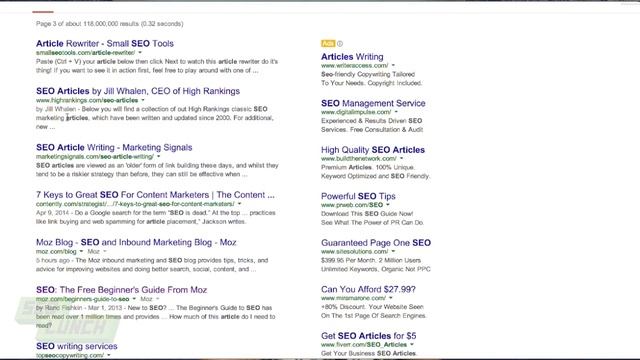
Task: Click the info icon next to Ads label
Action: [x=340, y=43]
